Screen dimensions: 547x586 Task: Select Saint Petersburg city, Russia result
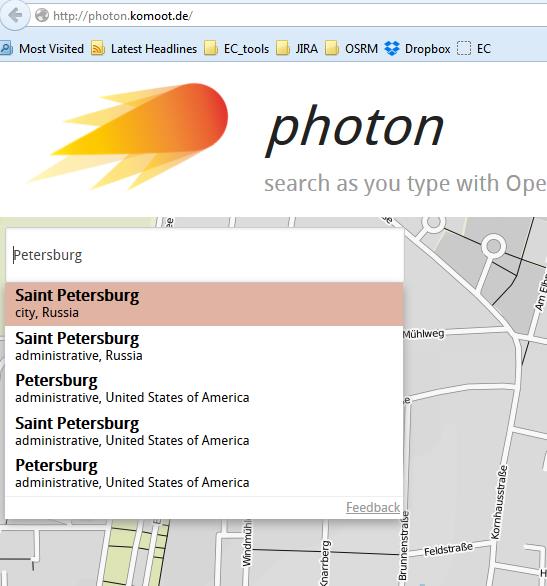pos(204,304)
